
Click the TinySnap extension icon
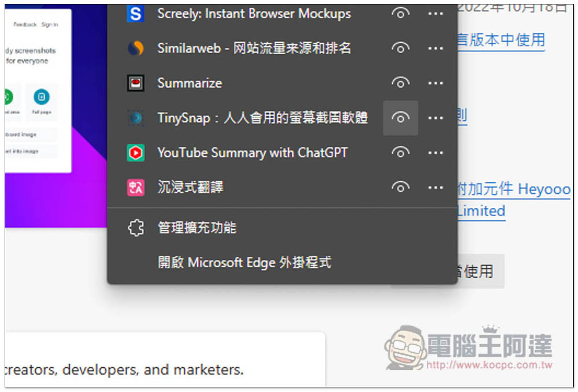(x=135, y=118)
